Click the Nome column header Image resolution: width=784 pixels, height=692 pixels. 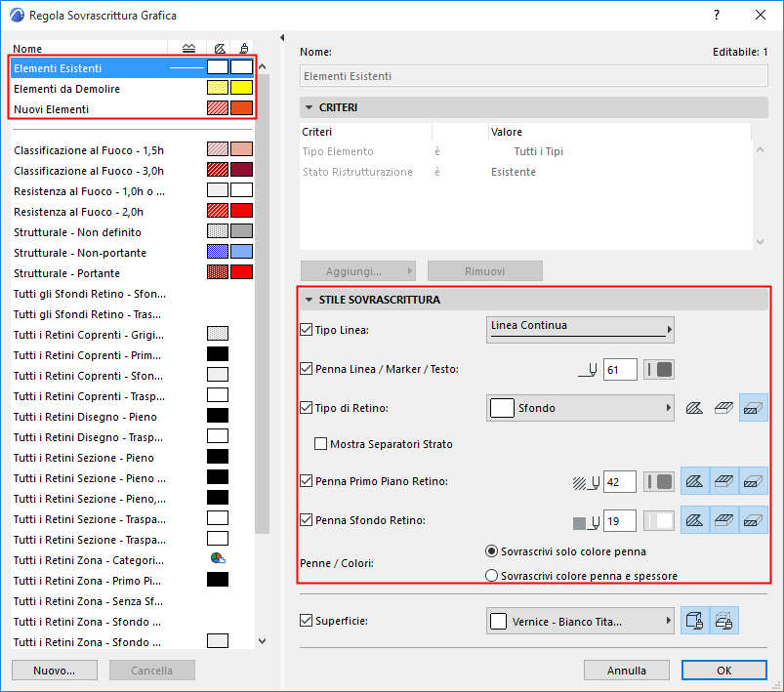tap(89, 49)
